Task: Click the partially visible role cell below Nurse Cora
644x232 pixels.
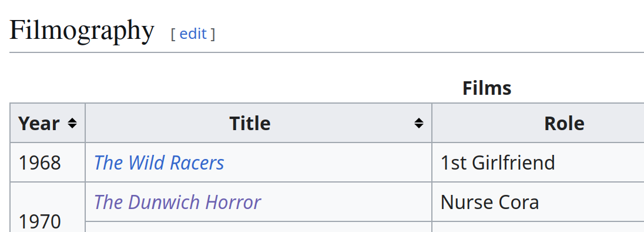Action: [x=538, y=227]
